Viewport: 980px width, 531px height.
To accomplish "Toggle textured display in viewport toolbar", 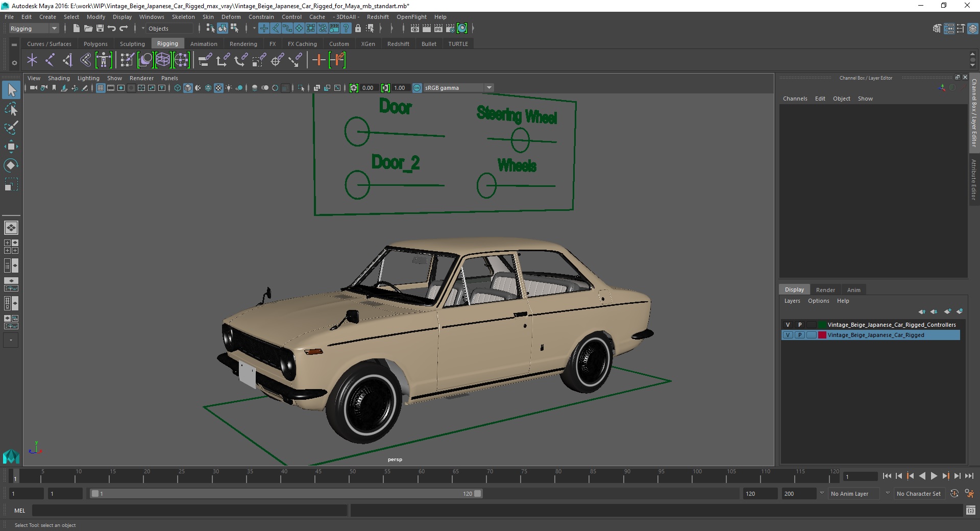I will coord(218,88).
